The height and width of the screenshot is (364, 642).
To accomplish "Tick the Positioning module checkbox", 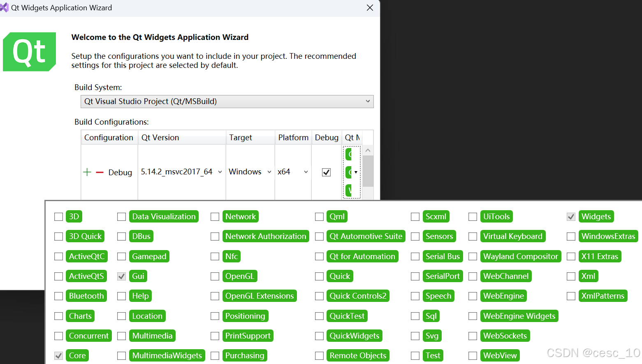I will (x=215, y=316).
